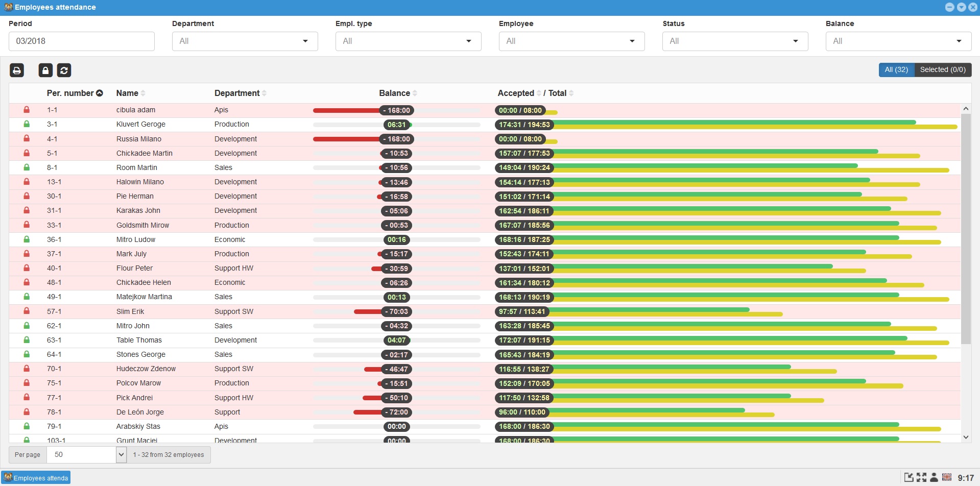Toggle lock status for Chickadee Helen
Viewport: 980px width, 486px height.
(x=27, y=282)
